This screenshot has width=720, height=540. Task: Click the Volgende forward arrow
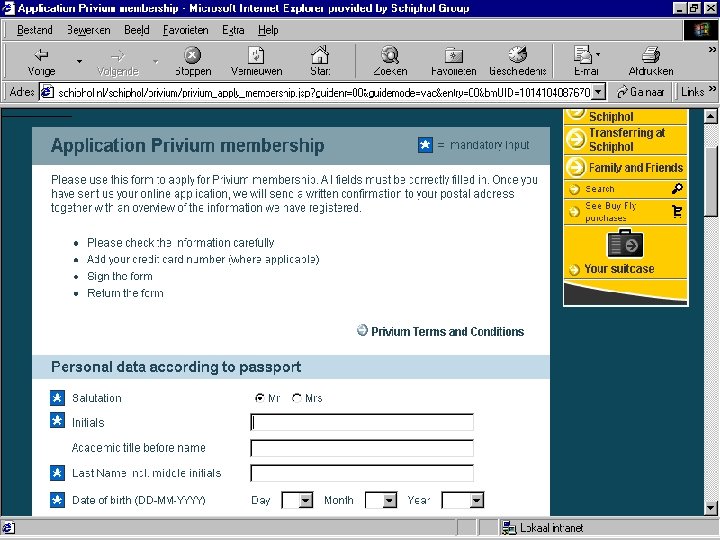(x=118, y=62)
